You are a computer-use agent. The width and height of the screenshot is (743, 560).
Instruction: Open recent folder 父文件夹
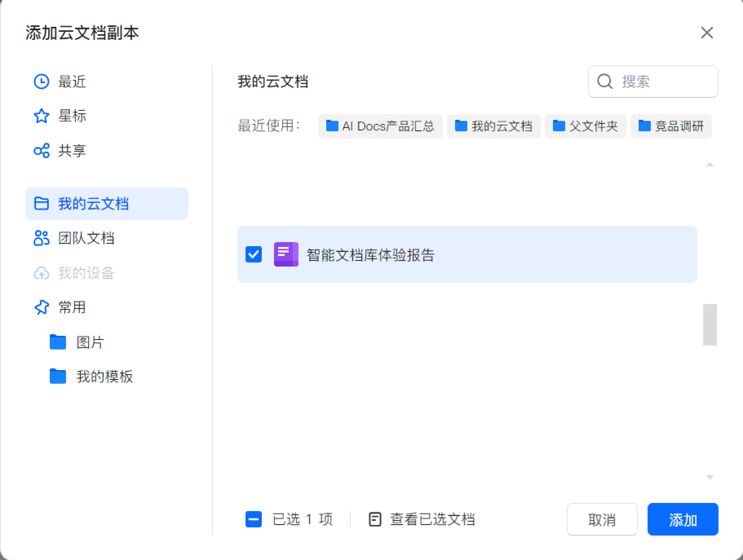tap(585, 126)
